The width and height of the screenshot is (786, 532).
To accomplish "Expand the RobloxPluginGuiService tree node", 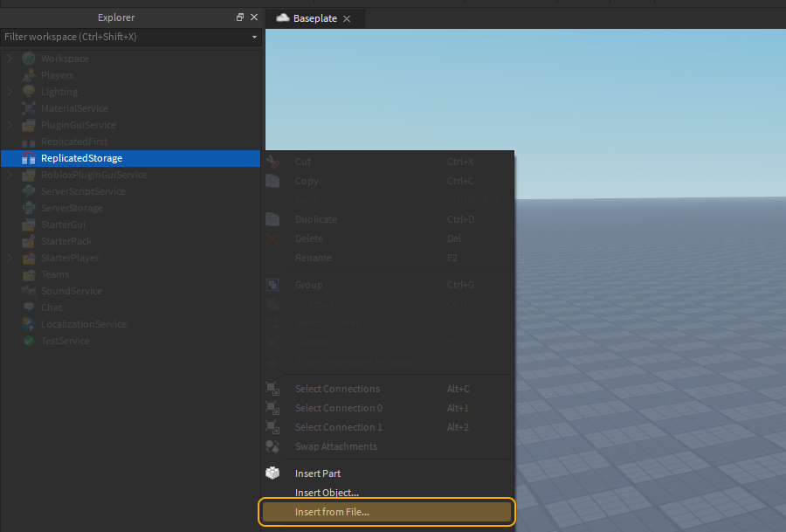I will 10,175.
